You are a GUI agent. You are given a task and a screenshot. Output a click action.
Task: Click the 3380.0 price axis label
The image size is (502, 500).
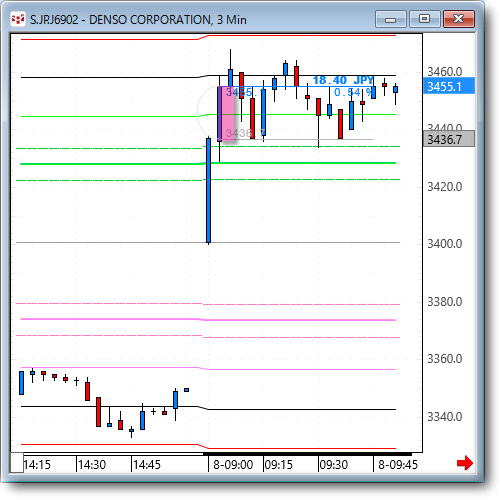(445, 302)
